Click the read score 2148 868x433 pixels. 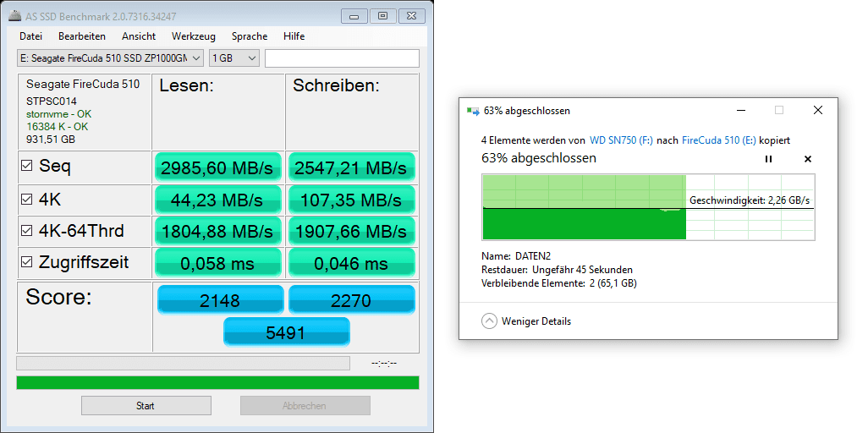pos(220,300)
